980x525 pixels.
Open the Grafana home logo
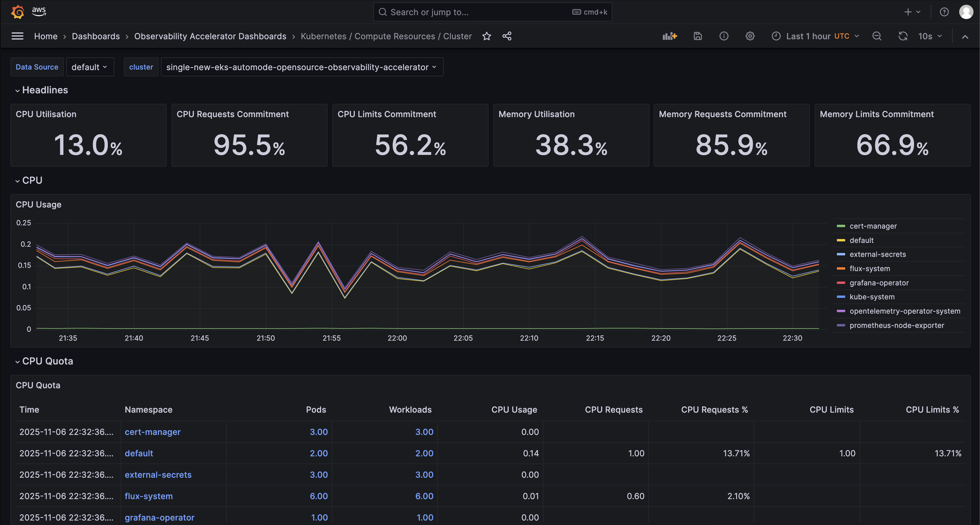coord(18,11)
